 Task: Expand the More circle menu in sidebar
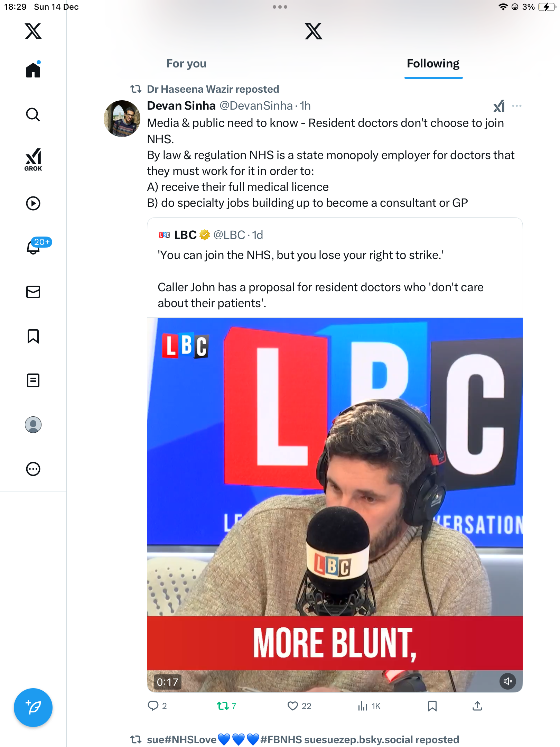pyautogui.click(x=33, y=469)
